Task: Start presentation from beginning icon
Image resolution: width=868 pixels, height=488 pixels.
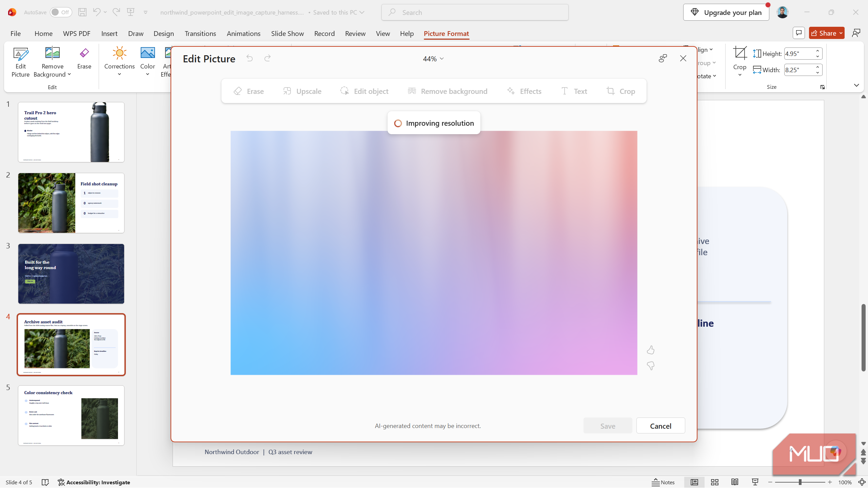Action: [x=131, y=12]
